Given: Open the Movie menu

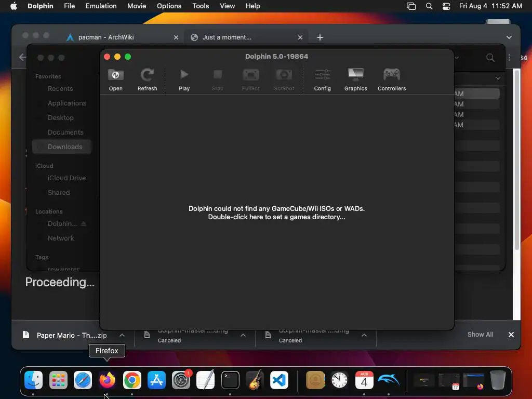Looking at the screenshot, I should click(x=137, y=6).
